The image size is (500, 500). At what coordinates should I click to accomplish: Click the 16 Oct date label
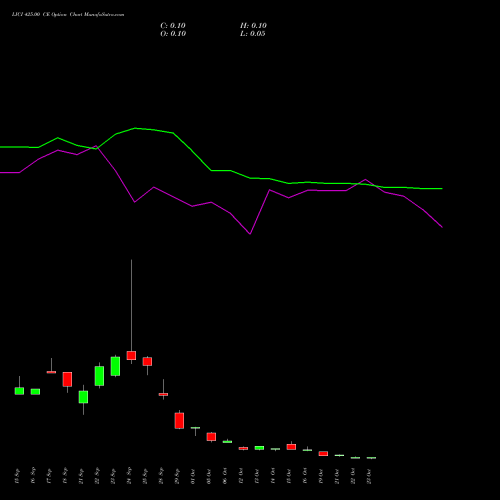pyautogui.click(x=305, y=476)
